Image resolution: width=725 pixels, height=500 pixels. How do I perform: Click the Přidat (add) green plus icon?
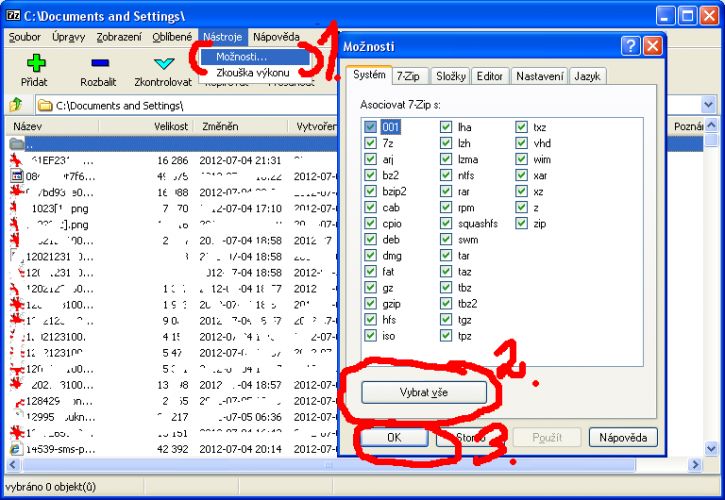pos(36,63)
